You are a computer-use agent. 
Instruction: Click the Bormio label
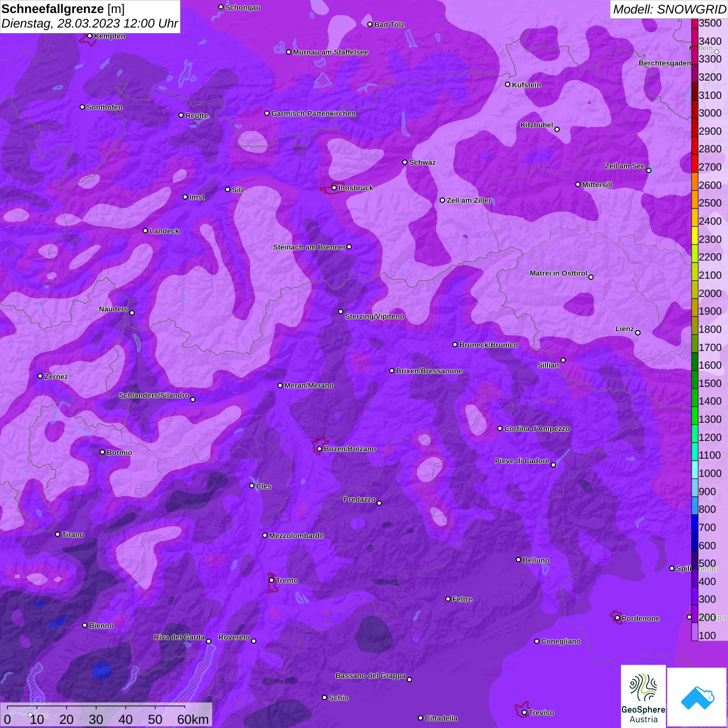click(120, 452)
